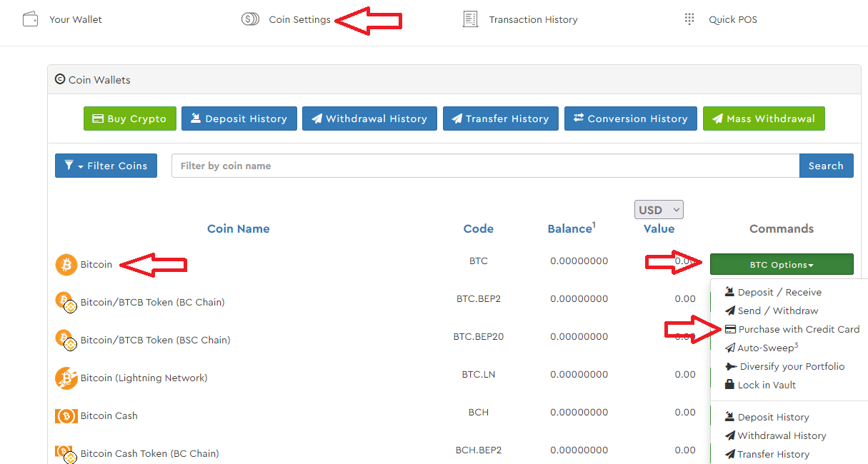The height and width of the screenshot is (464, 868).
Task: Select Deposit / Receive menu option
Action: click(x=773, y=292)
